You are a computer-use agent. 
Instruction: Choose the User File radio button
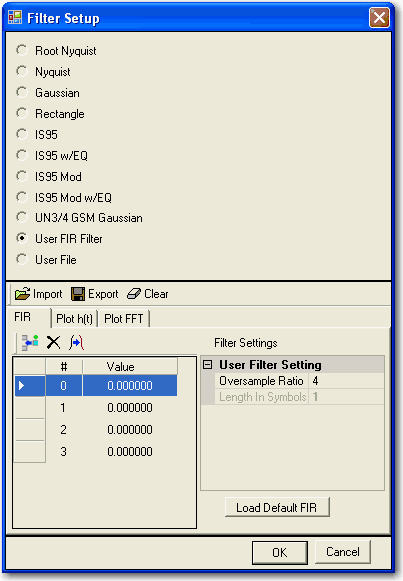point(22,259)
